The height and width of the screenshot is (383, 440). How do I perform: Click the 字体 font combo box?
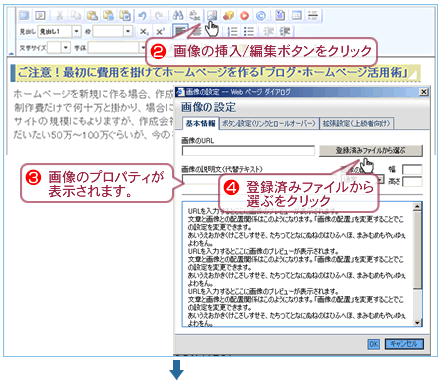point(115,48)
